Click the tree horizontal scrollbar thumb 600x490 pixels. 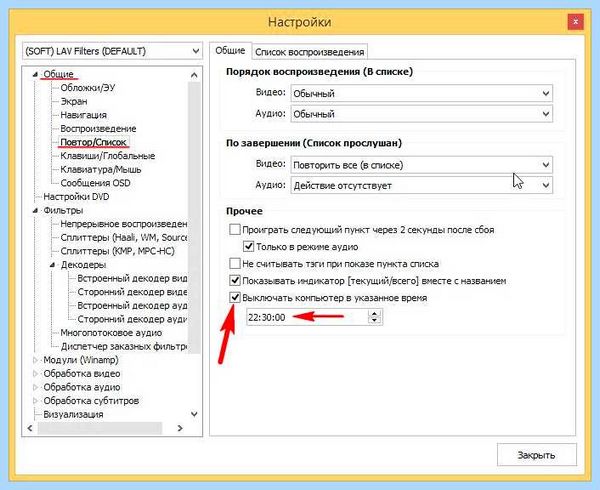(x=100, y=428)
